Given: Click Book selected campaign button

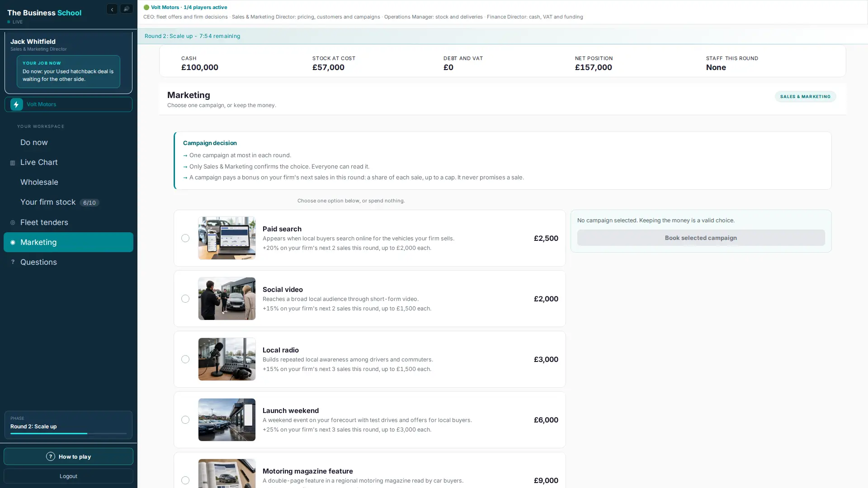Looking at the screenshot, I should point(701,238).
